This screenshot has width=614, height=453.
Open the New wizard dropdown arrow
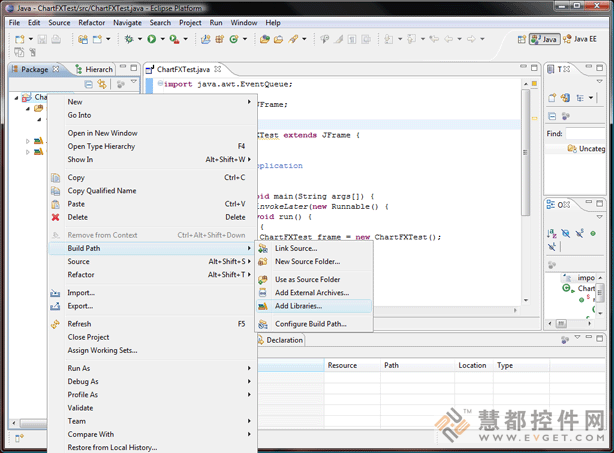(x=31, y=39)
